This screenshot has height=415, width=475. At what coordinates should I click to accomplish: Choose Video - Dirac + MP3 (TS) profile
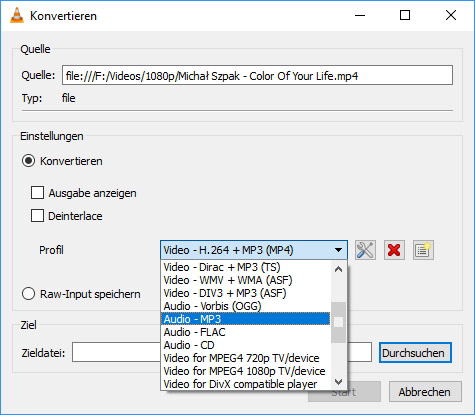pos(245,267)
